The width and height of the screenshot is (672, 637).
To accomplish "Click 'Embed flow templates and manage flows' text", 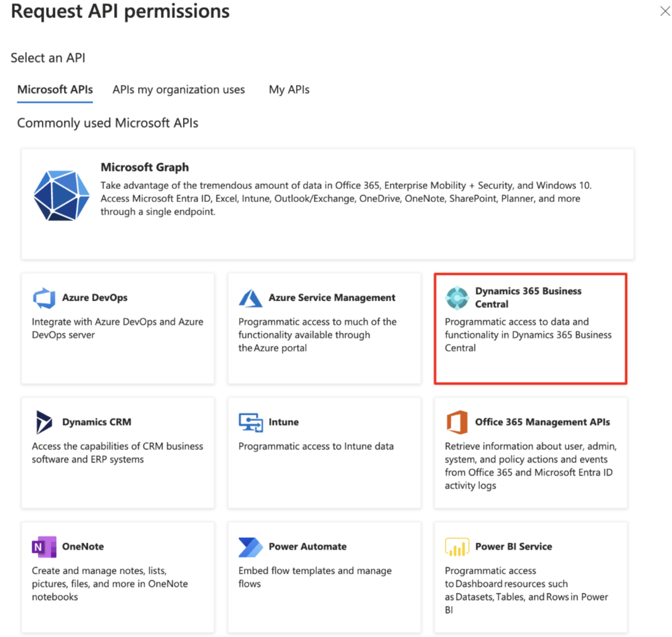I will coord(315,577).
